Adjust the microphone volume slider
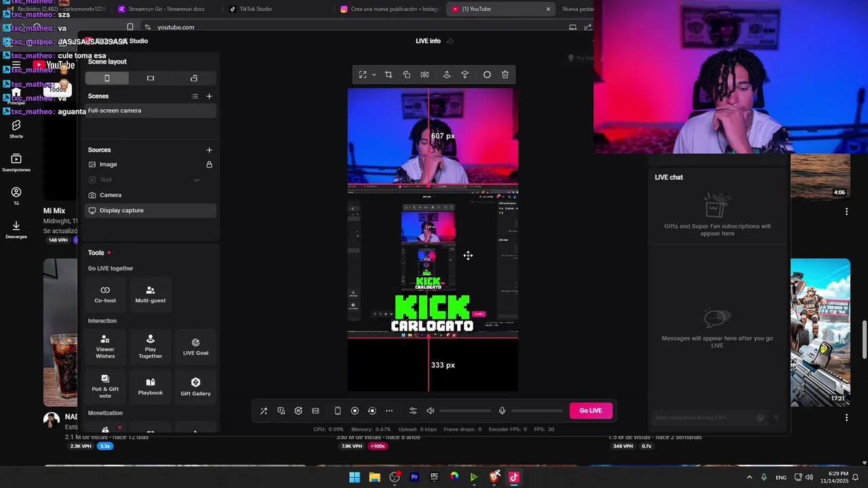This screenshot has height=488, width=868. [538, 411]
